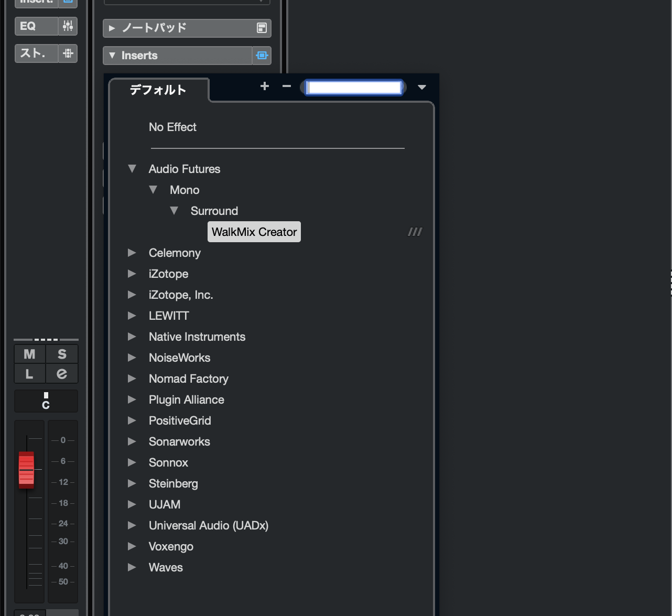Viewport: 672px width, 616px height.
Task: Click the stripes icon beside WalkMix Creator
Action: point(415,232)
